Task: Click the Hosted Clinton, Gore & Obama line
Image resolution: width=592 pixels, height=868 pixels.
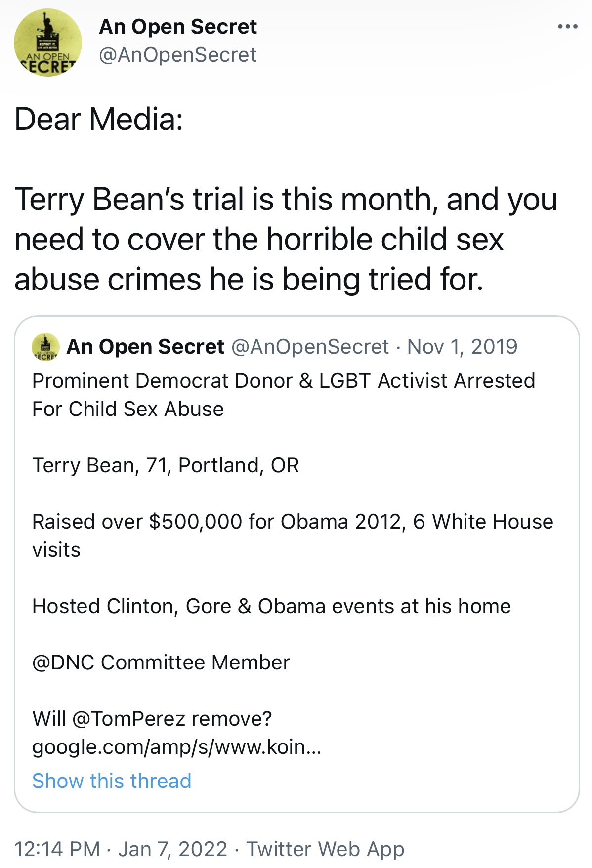Action: [271, 606]
